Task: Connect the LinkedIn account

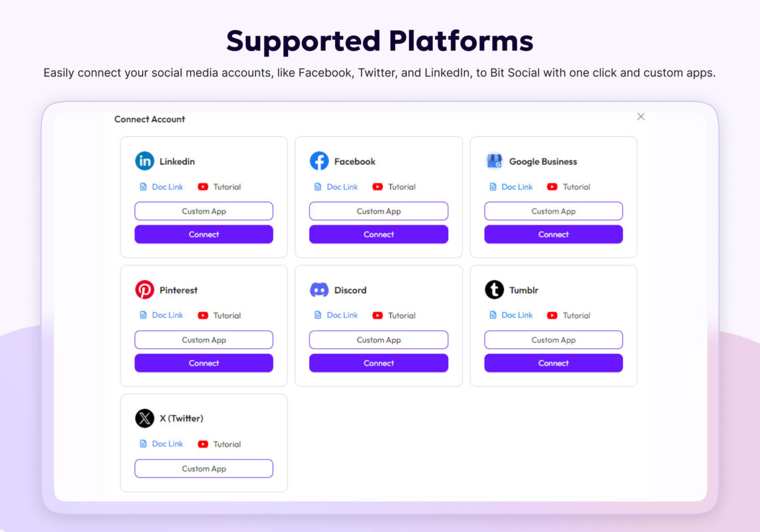Action: tap(203, 234)
